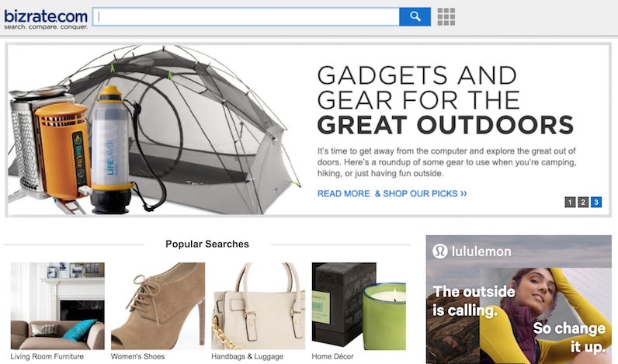The height and width of the screenshot is (364, 618).
Task: Click the bizrate.com logo
Action: (46, 19)
